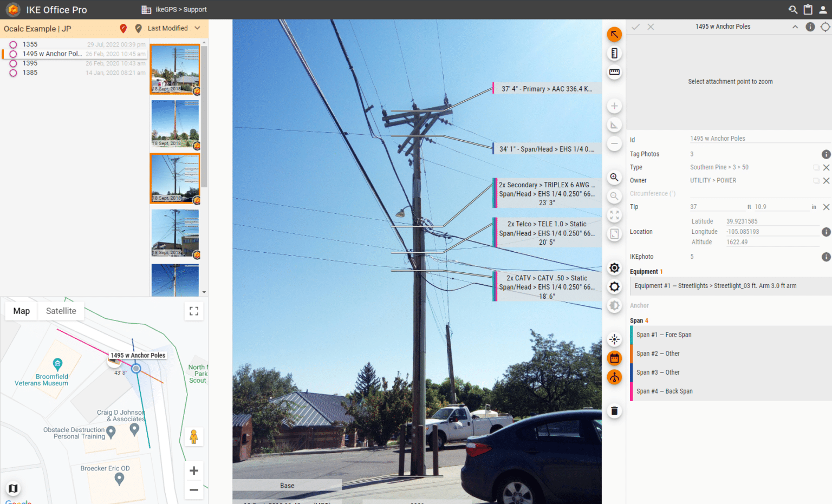Activate the fit-to-screen expand icon
The width and height of the screenshot is (832, 504).
(614, 215)
